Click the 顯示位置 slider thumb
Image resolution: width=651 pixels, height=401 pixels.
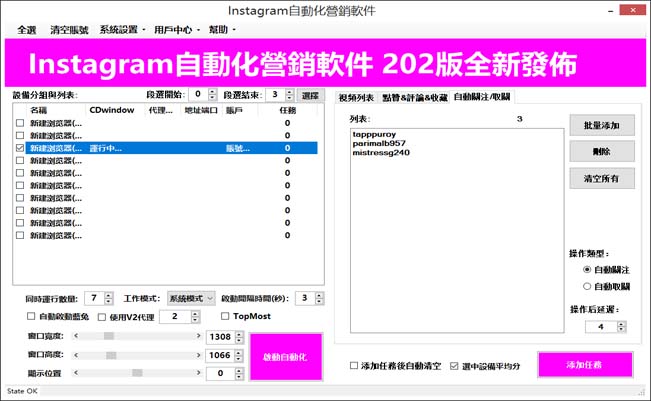pyautogui.click(x=137, y=373)
